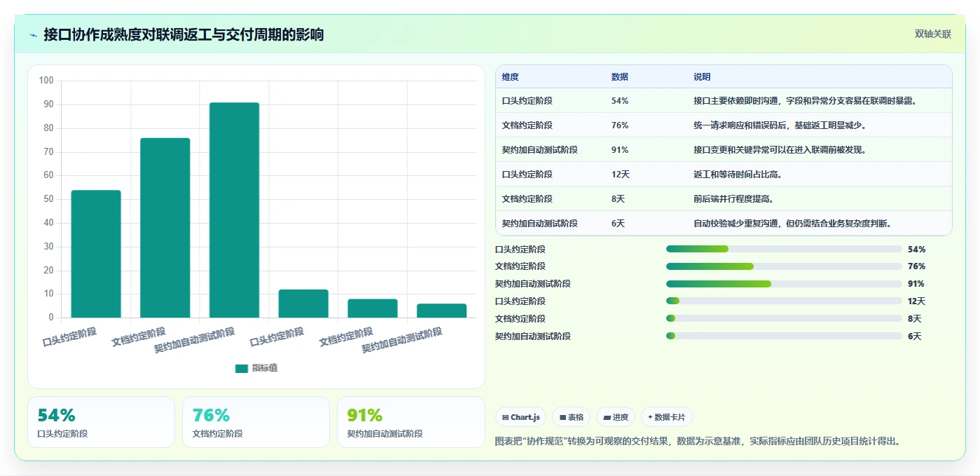This screenshot has width=980, height=476.
Task: Select the 数据卡片 tag chip
Action: (x=667, y=417)
